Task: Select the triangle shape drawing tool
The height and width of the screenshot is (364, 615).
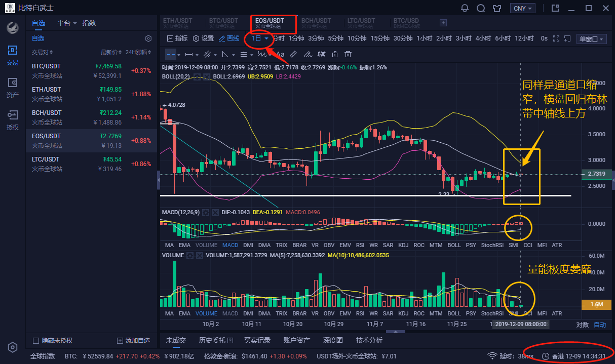Action: click(225, 54)
